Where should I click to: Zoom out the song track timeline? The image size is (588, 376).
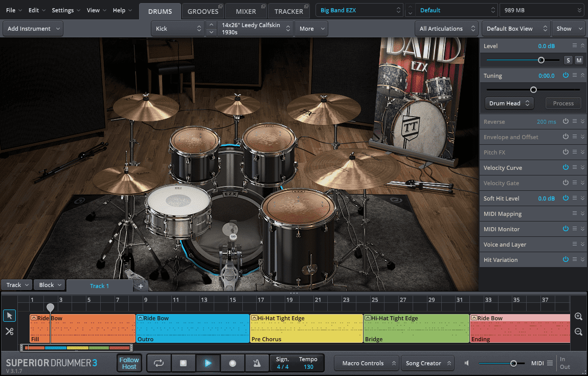578,331
